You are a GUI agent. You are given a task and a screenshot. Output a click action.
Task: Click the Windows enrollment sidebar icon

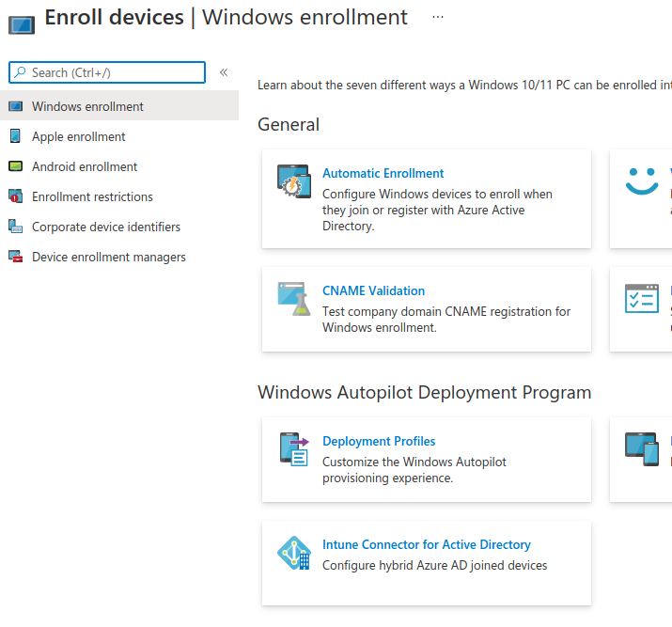coord(16,106)
